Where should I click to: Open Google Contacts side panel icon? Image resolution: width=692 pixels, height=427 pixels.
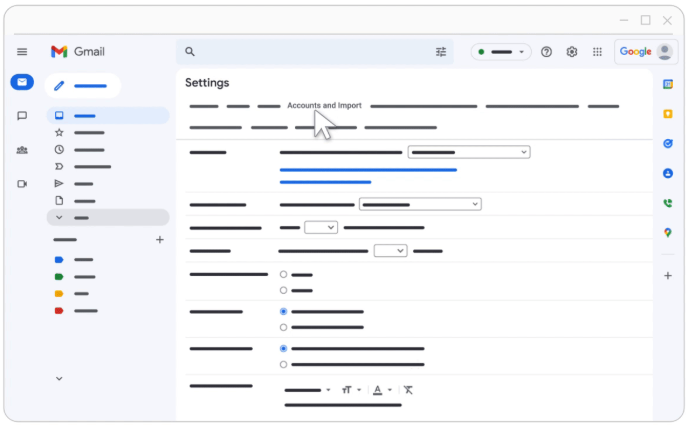click(668, 173)
